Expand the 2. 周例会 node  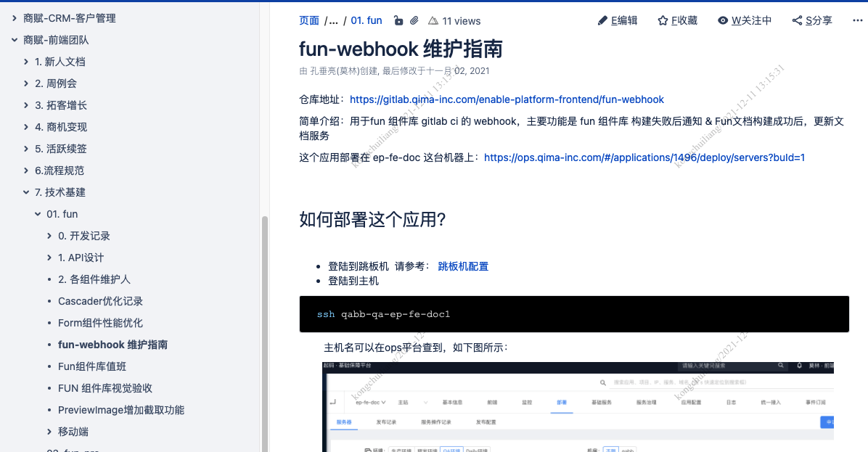tap(26, 83)
